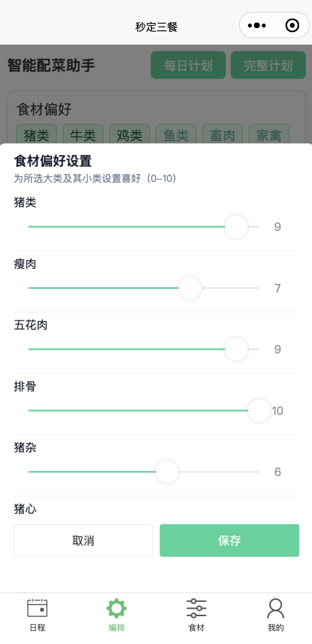Viewport: 312px width, 644px height.
Task: Open the 完整计划 plan button
Action: pos(268,65)
